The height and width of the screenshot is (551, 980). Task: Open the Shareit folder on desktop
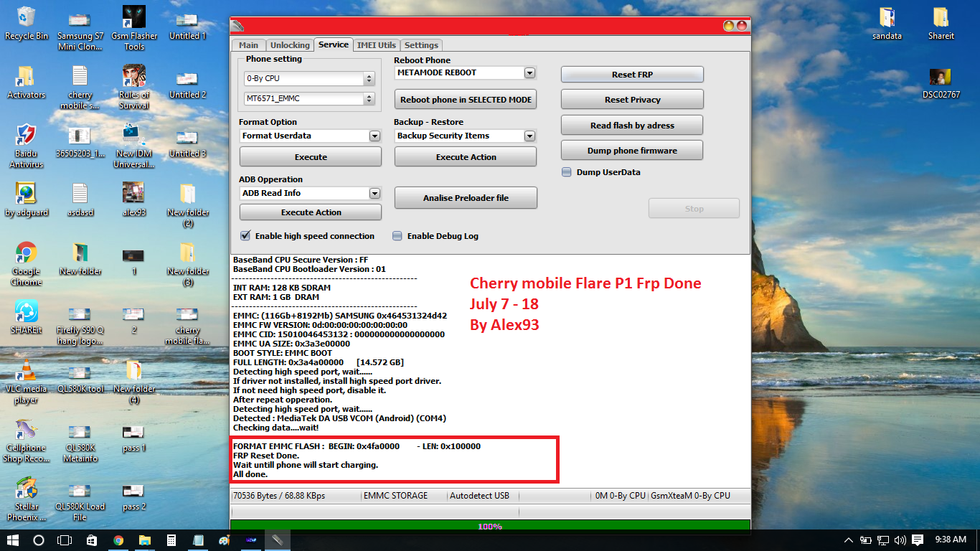point(941,23)
